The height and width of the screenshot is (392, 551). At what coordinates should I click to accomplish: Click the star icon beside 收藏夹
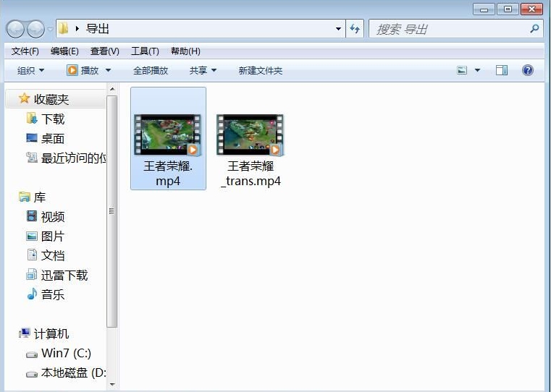pyautogui.click(x=24, y=98)
